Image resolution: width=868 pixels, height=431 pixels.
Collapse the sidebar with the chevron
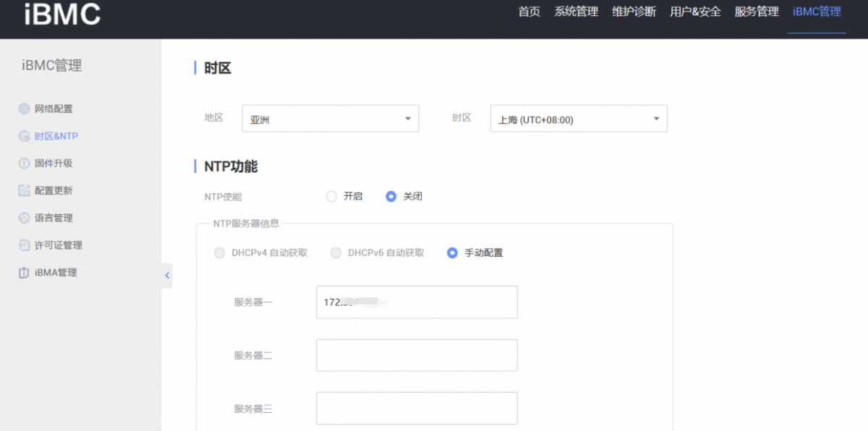click(167, 276)
